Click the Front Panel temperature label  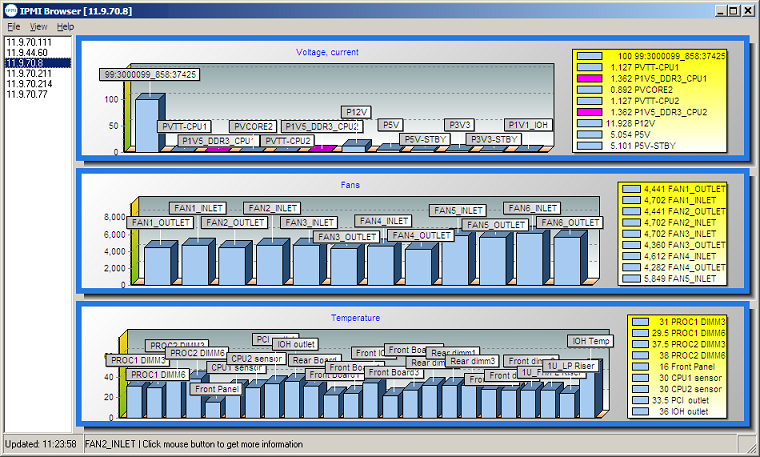[216, 389]
